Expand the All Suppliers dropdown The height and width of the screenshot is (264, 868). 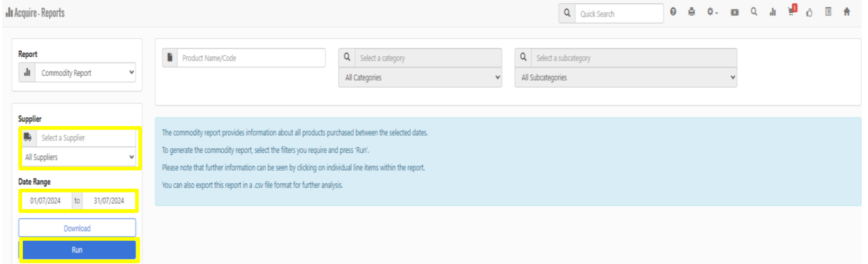tap(79, 157)
